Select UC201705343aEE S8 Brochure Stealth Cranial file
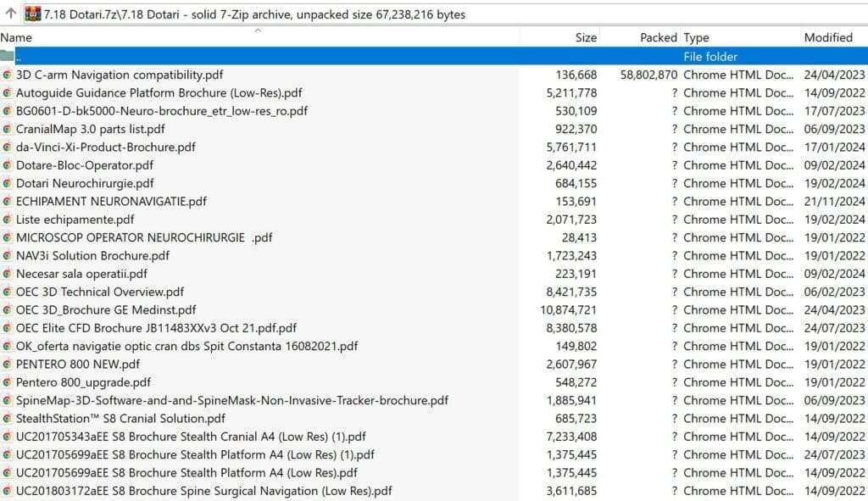 (191, 437)
